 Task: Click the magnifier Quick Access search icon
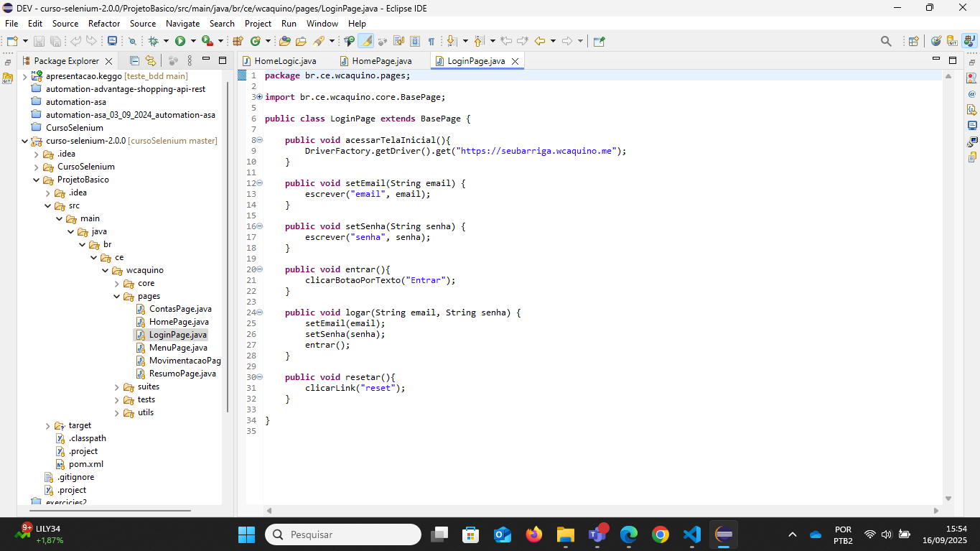[x=886, y=41]
